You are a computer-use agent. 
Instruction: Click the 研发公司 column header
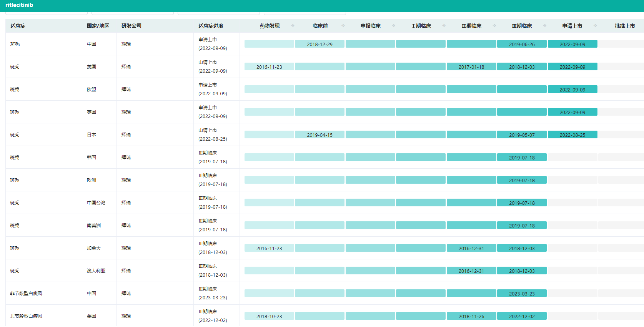coord(131,26)
